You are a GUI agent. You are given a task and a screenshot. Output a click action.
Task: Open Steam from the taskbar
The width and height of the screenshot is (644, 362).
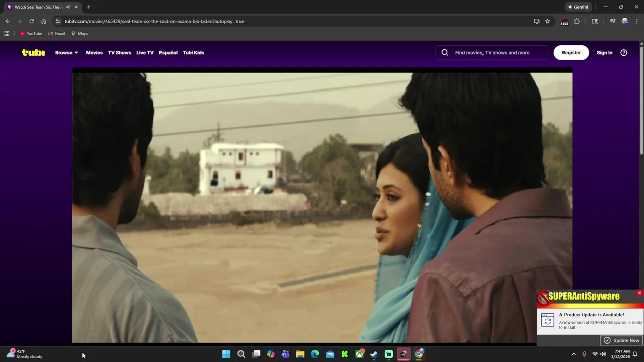pos(374,354)
